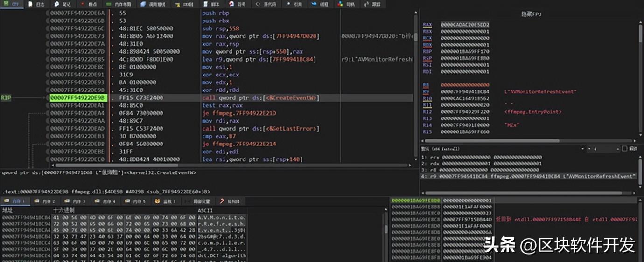Click the R12 <ffmpeg.EntryPoint> comment
This screenshot has height=262, width=644.
pos(533,112)
